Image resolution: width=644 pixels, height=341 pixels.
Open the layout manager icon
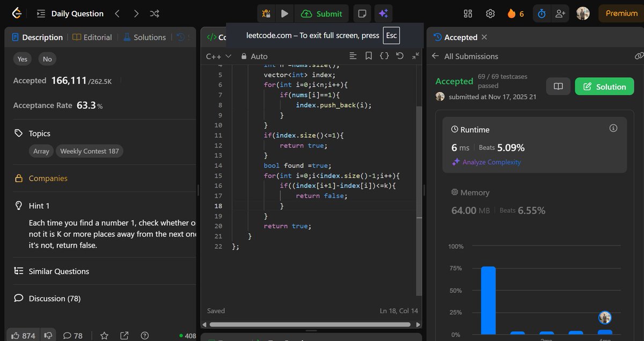pyautogui.click(x=468, y=13)
